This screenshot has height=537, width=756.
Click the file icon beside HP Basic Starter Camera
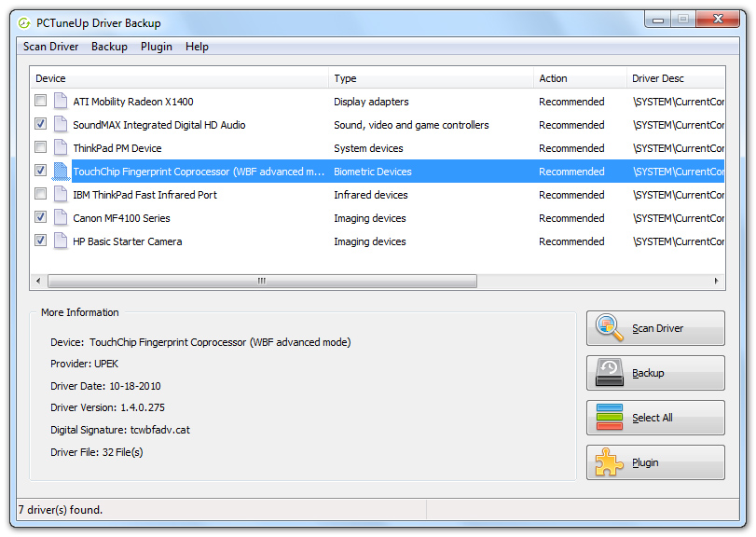[x=61, y=241]
